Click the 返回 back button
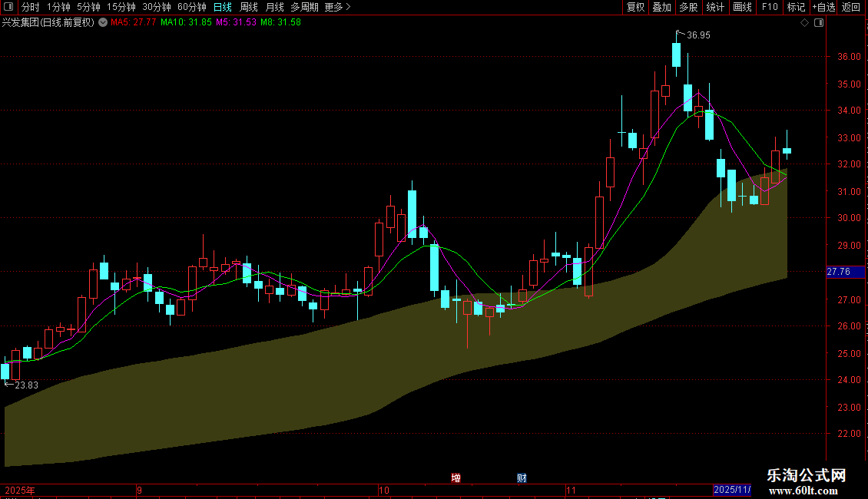 click(851, 7)
